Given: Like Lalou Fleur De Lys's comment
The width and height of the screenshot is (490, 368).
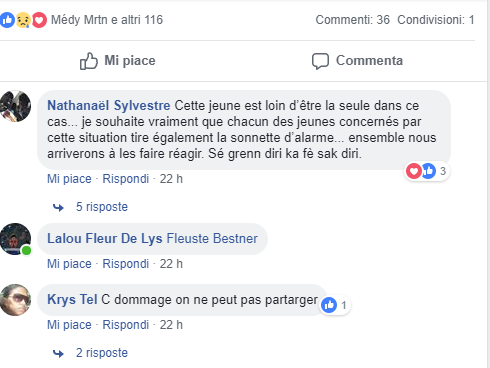Looking at the screenshot, I should (x=69, y=264).
